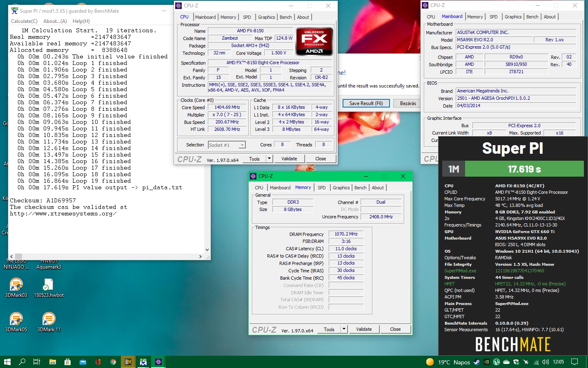The width and height of the screenshot is (588, 368).
Task: Click the AMD FX-8150 name field
Action: pos(250,31)
